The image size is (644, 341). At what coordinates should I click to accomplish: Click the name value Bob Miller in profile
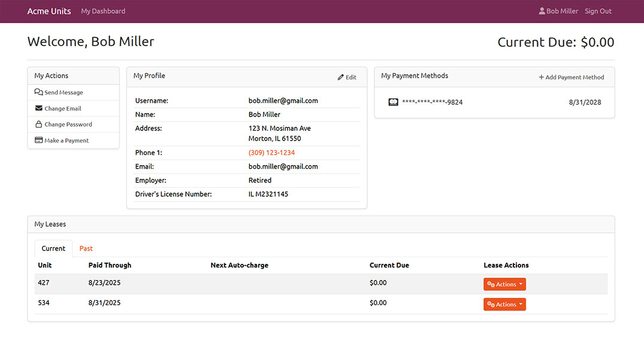[265, 114]
